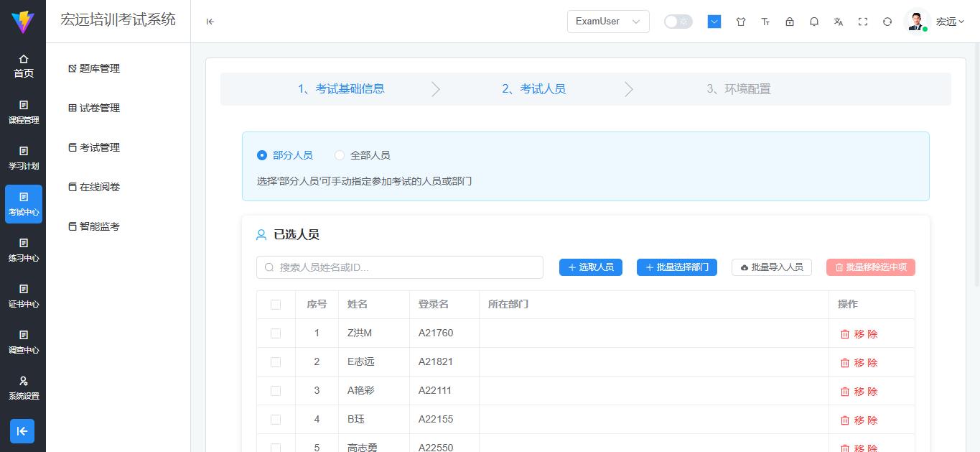980x452 pixels.
Task: Click the fullscreen icon in the top bar
Action: pyautogui.click(x=863, y=22)
